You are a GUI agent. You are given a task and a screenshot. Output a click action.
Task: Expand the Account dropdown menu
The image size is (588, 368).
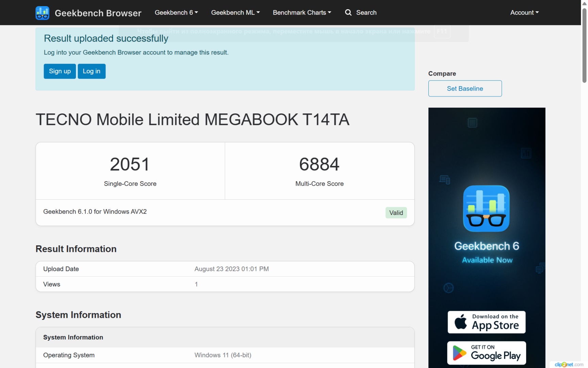(x=524, y=13)
